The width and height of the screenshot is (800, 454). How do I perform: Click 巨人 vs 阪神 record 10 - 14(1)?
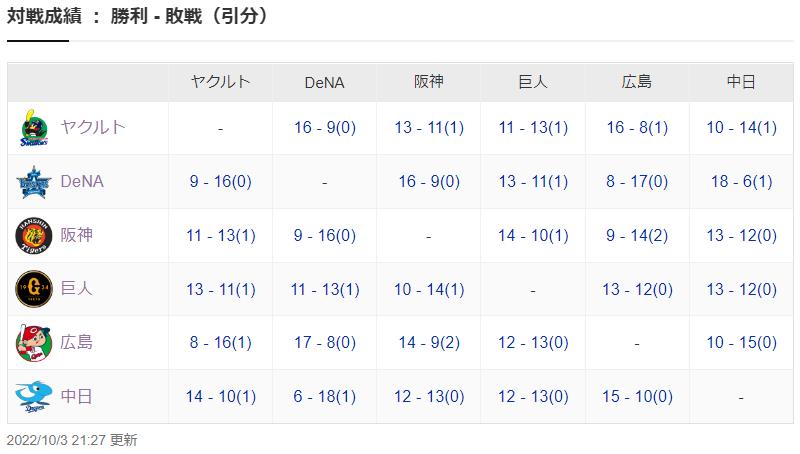429,290
